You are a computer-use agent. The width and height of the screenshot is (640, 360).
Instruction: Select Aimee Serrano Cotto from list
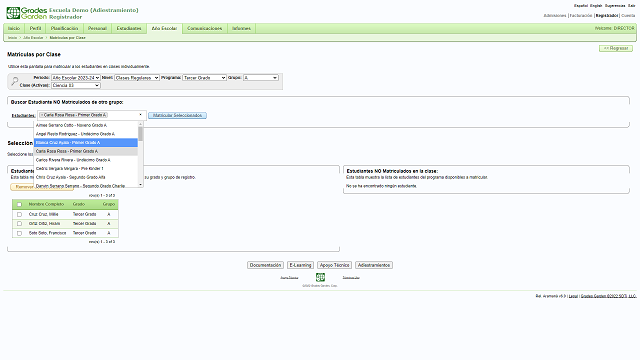coord(86,125)
